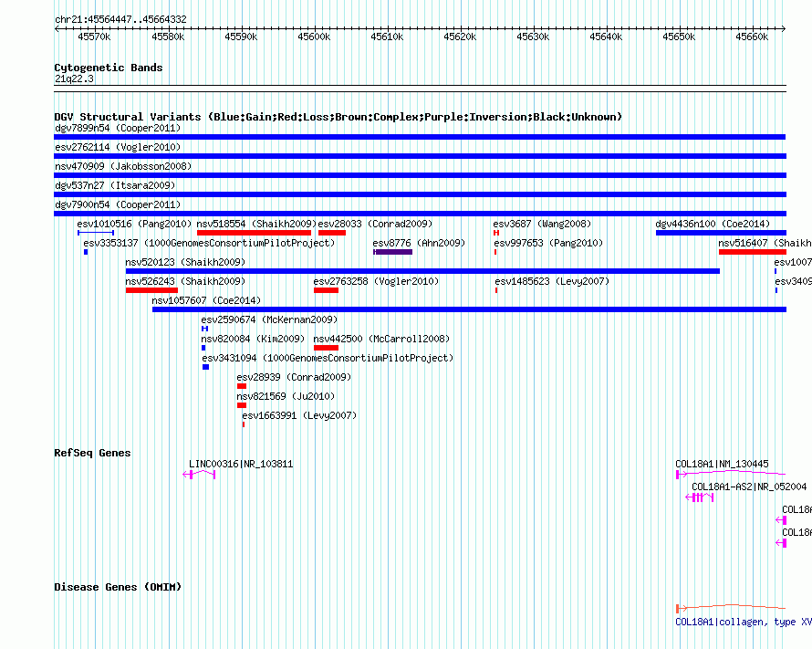This screenshot has width=812, height=649.
Task: Click the esv3687 (Wang2008) small red marker
Action: 496,233
